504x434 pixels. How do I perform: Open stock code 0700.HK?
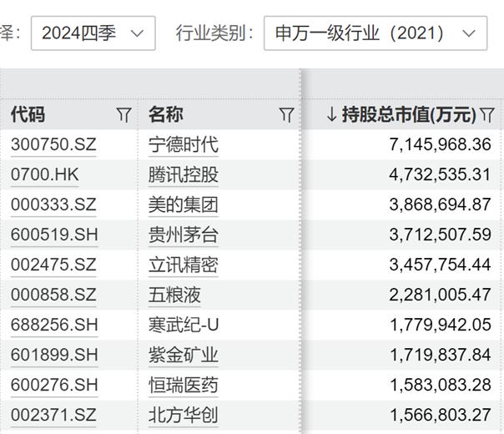point(45,174)
